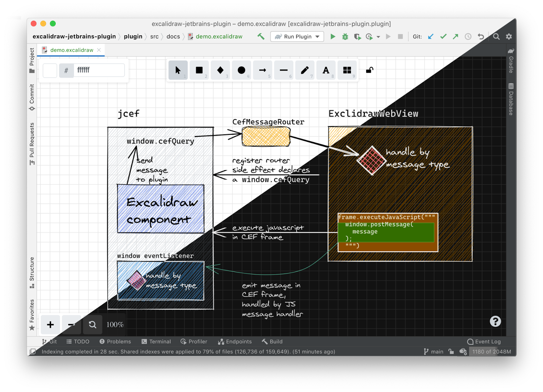Activate the pencil free-draw tool

point(305,70)
